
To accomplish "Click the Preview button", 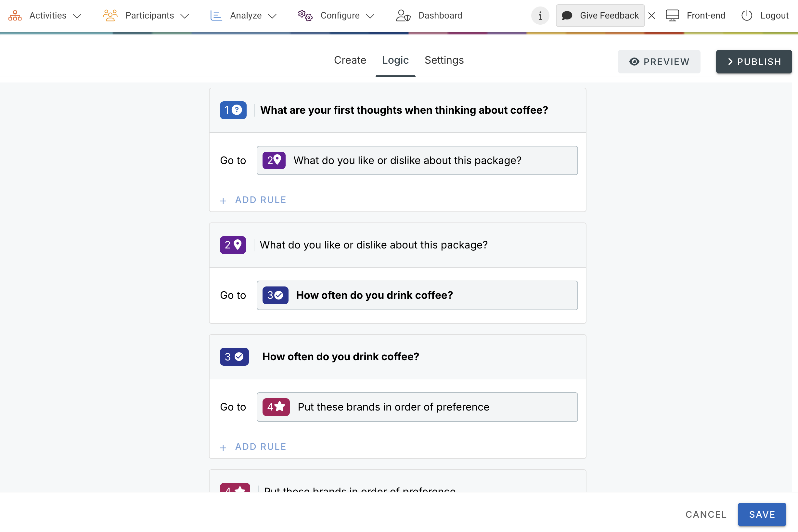I will [659, 62].
